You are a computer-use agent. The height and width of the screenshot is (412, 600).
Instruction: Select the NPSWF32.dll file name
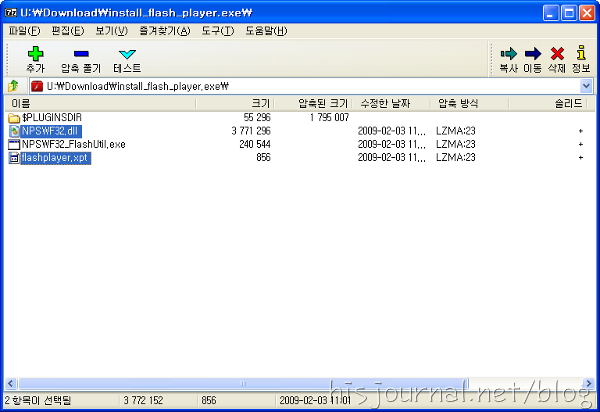(x=50, y=131)
